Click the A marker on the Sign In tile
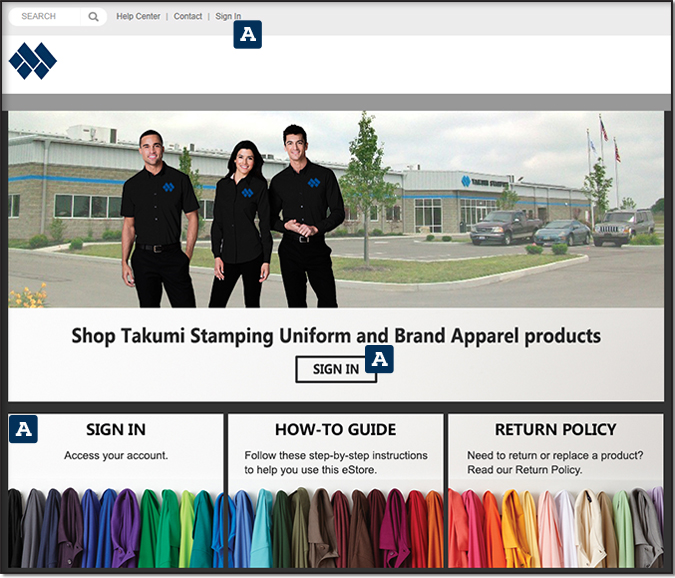This screenshot has width=675, height=578. pyautogui.click(x=23, y=429)
